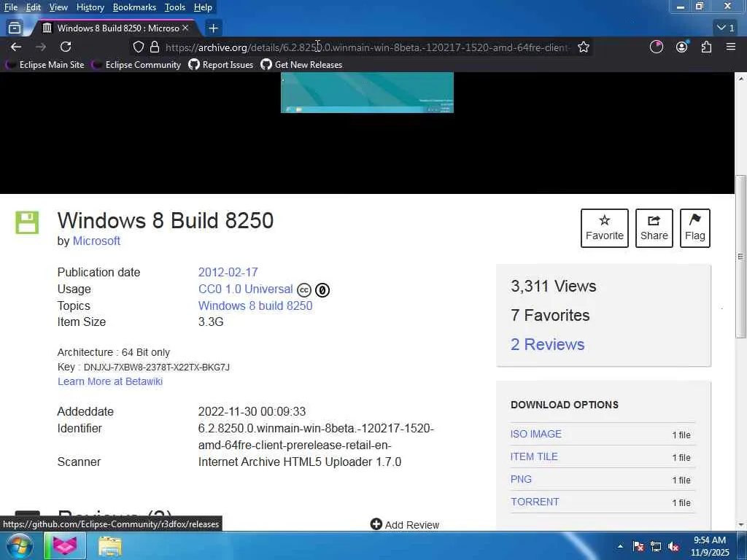747x560 pixels.
Task: Click the pink fox browser taskbar icon
Action: click(65, 546)
